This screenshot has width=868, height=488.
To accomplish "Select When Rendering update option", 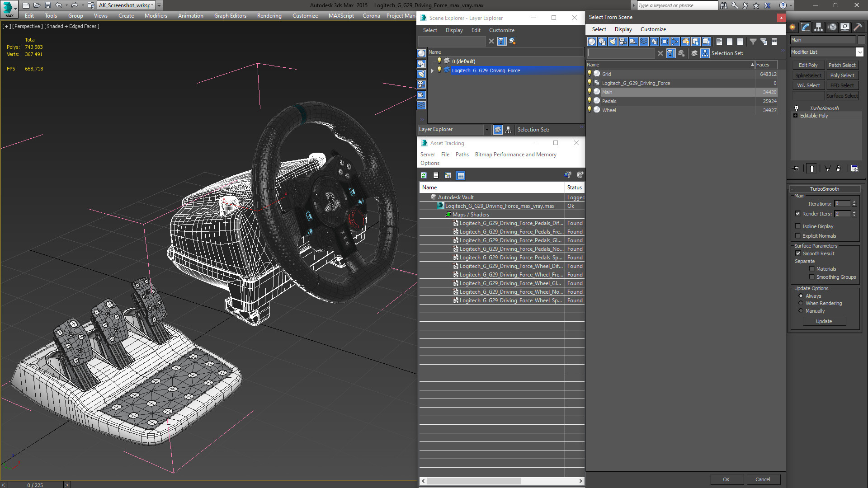I will tap(801, 303).
